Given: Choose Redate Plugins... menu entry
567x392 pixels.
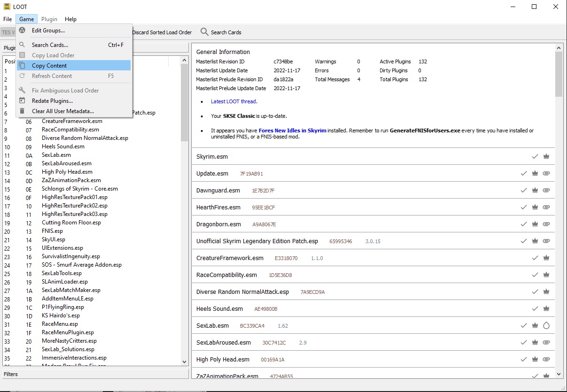Looking at the screenshot, I should point(74,101).
